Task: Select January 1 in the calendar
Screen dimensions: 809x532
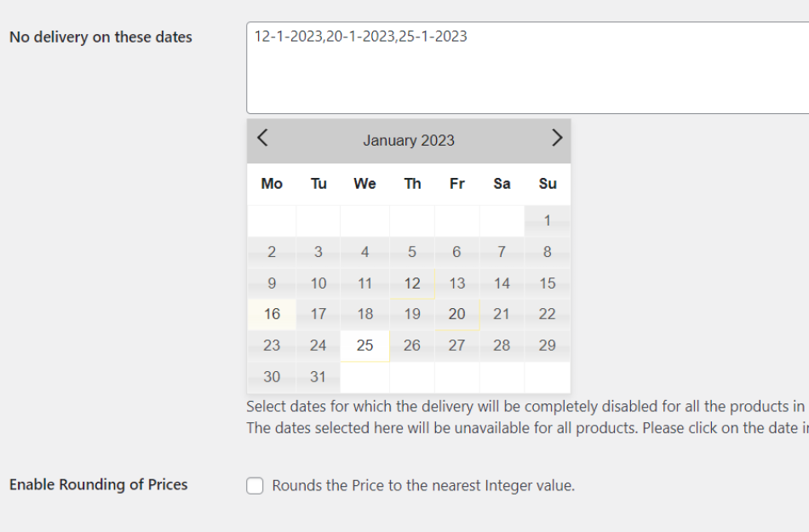Action: coord(547,220)
